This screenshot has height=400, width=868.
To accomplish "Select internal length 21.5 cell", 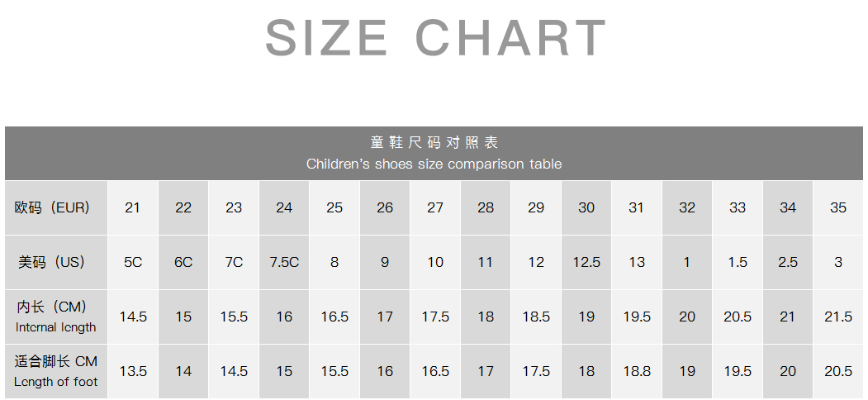I will pos(838,317).
